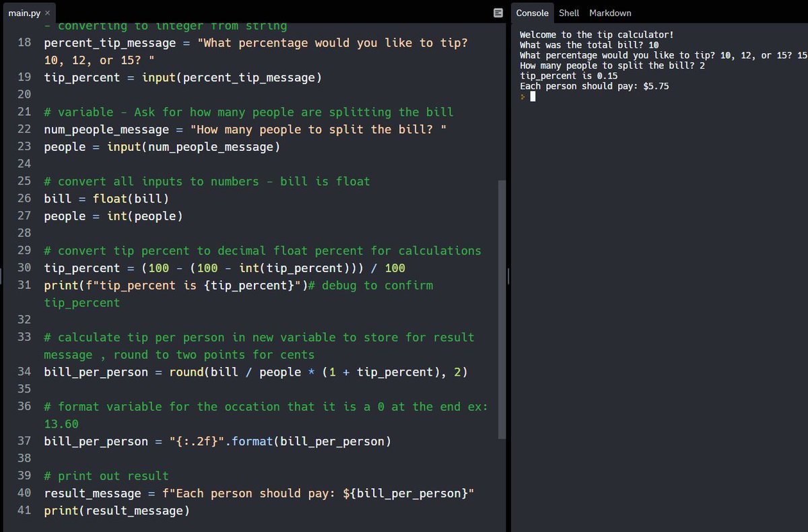Click console output 'Each person should pay: $5.75'
This screenshot has width=808, height=532.
click(594, 87)
